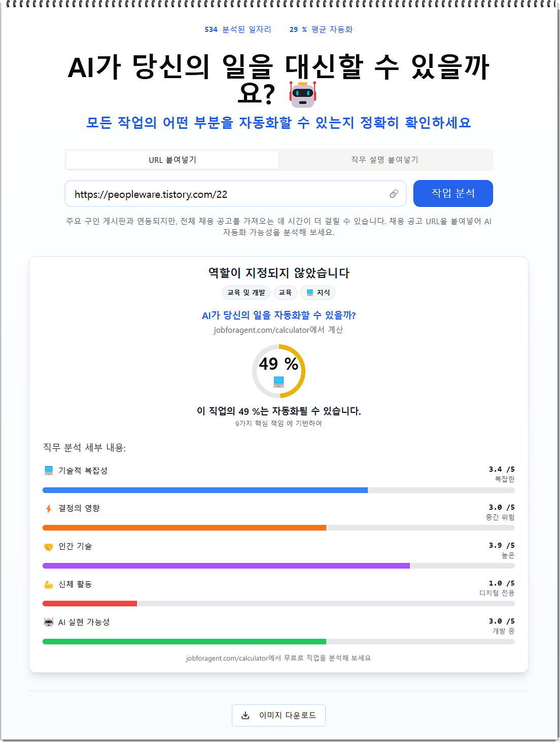This screenshot has width=560, height=742.
Task: Click the paperclip icon inside the URL field
Action: [394, 194]
